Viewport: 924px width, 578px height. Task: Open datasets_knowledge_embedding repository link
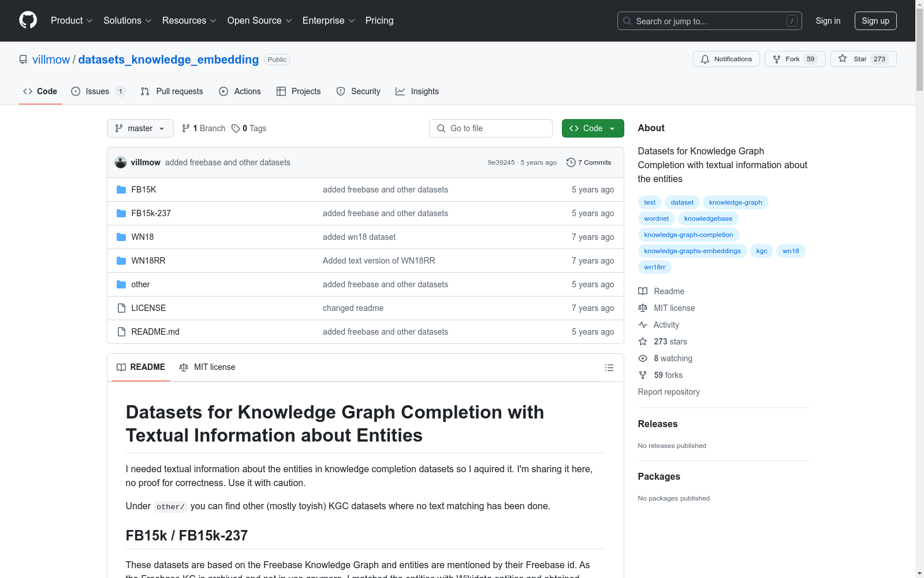(168, 60)
